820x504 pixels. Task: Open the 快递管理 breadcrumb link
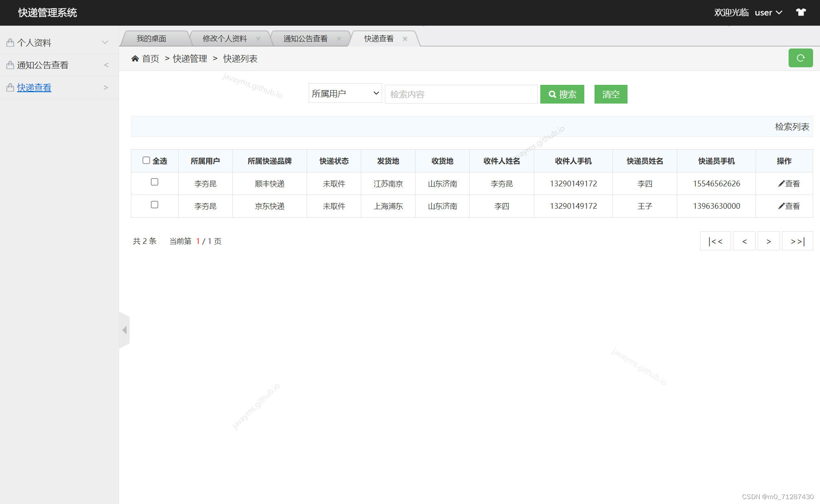(x=190, y=58)
